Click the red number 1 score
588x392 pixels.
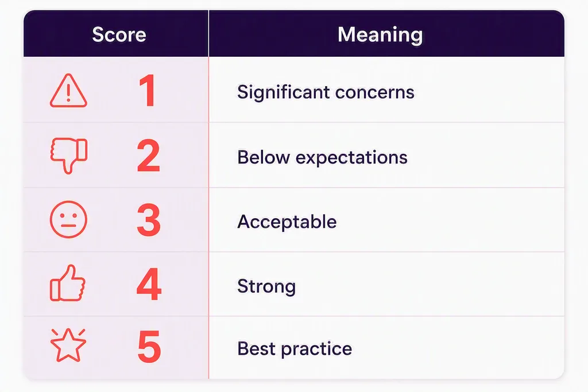tap(148, 90)
